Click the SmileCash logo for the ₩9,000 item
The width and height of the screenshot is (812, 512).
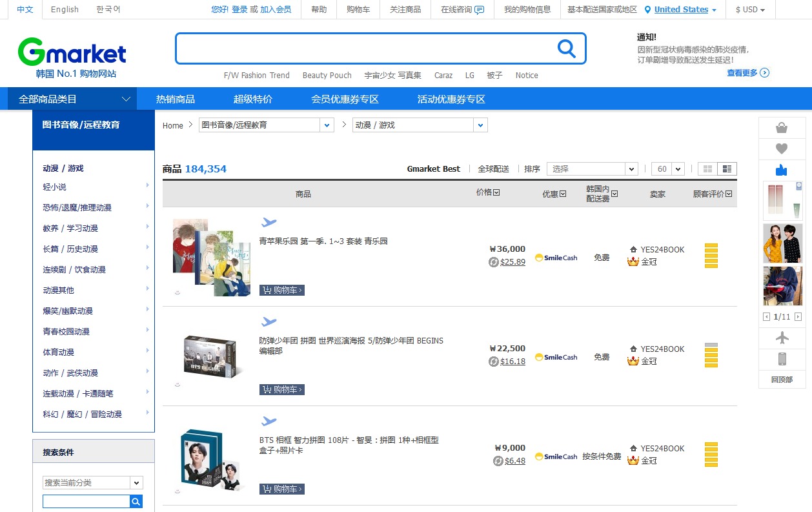pos(556,456)
